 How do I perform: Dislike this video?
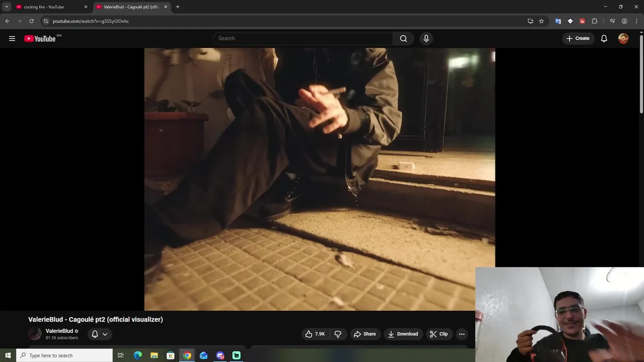338,334
